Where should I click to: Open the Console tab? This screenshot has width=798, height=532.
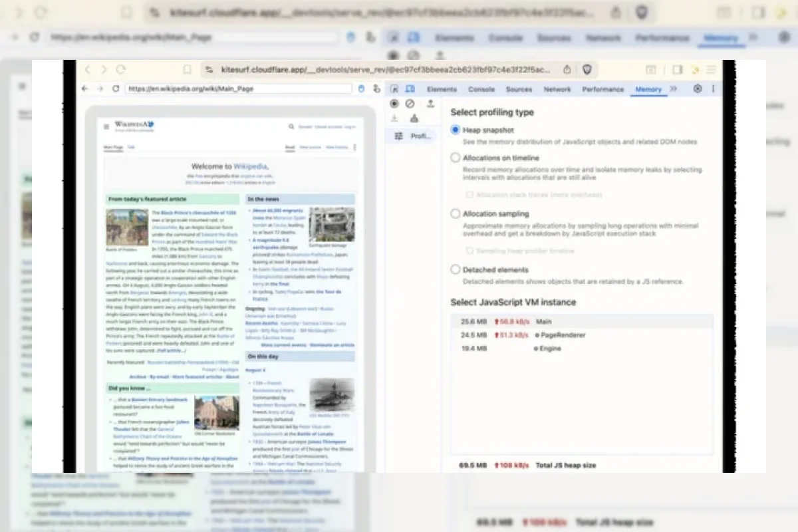pos(481,89)
